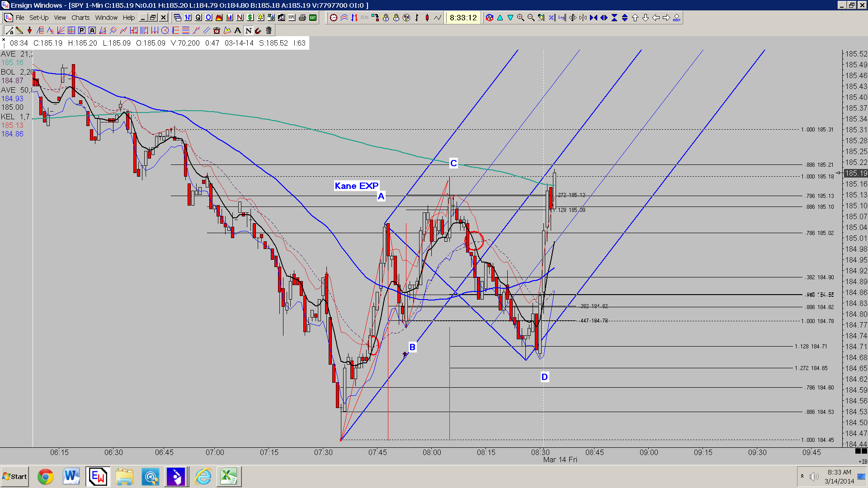The image size is (868, 488).
Task: Open the fire heat map icon
Action: tap(219, 18)
